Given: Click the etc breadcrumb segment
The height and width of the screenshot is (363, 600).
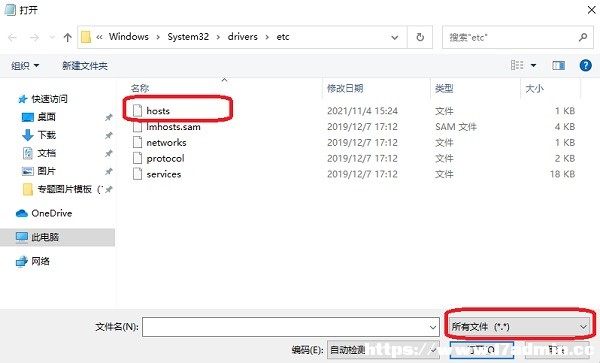Looking at the screenshot, I should (x=283, y=37).
